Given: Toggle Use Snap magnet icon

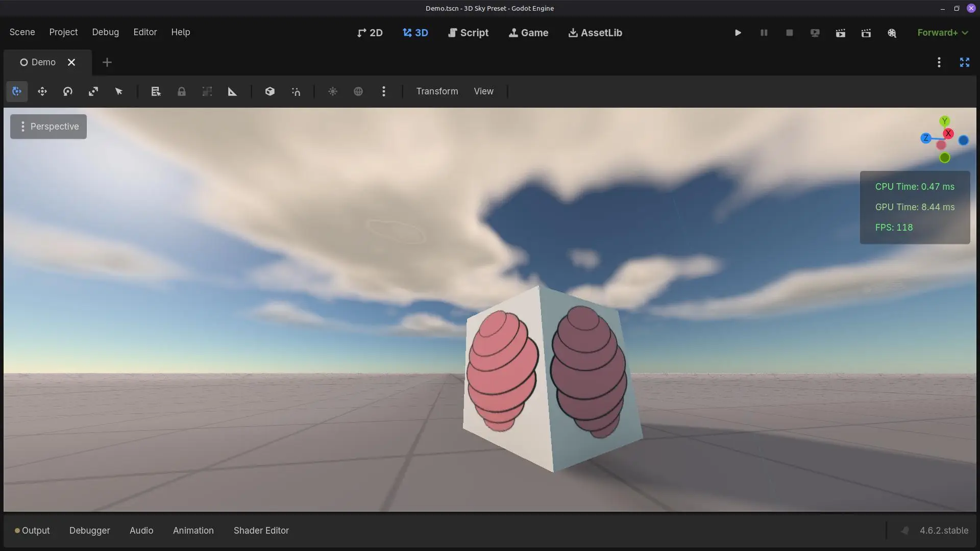Looking at the screenshot, I should pyautogui.click(x=296, y=91).
